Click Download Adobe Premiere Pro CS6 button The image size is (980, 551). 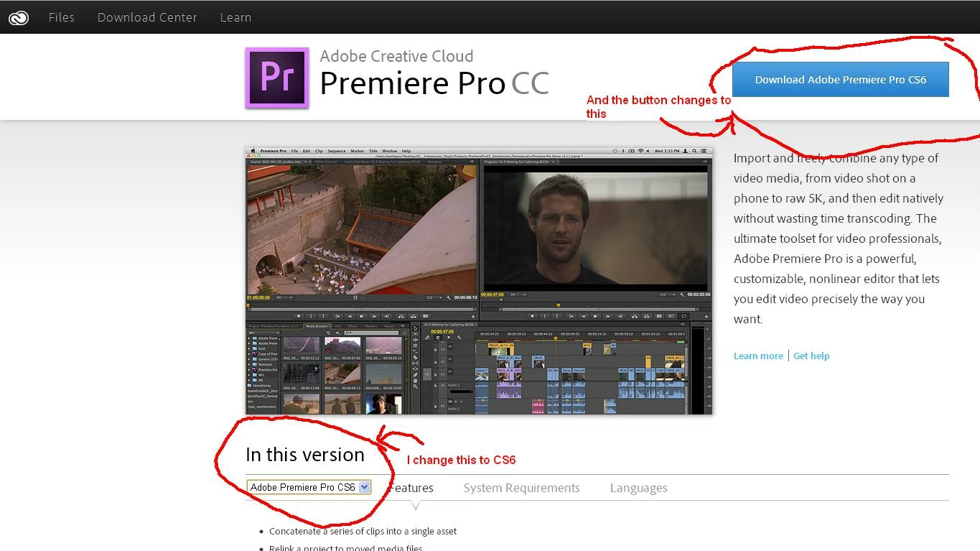pos(841,79)
